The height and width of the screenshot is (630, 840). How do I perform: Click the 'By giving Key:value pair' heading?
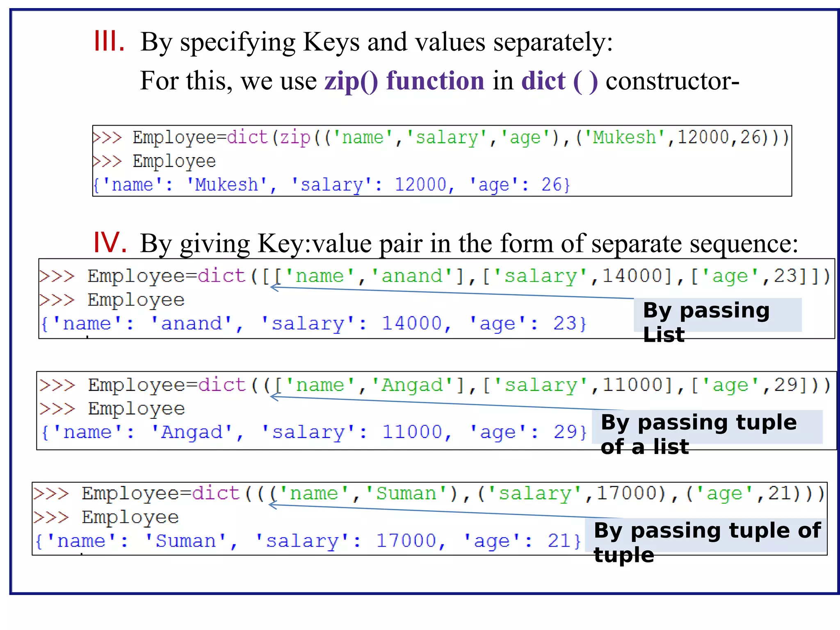click(x=469, y=243)
